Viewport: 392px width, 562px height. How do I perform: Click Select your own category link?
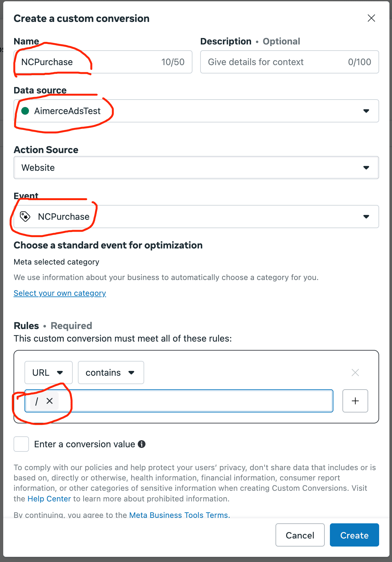(60, 293)
